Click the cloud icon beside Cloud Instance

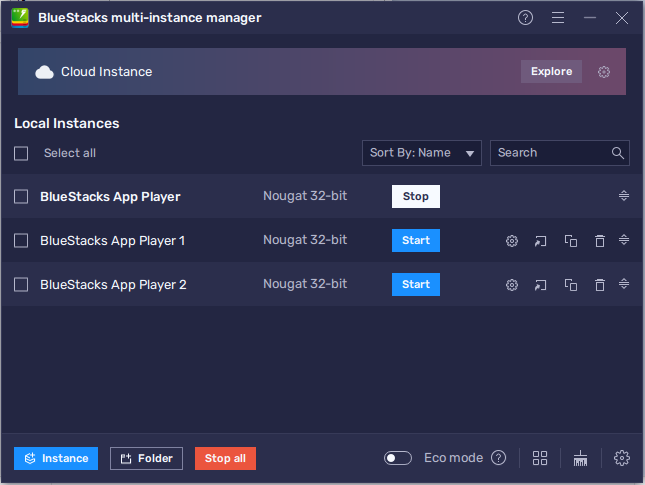(44, 72)
